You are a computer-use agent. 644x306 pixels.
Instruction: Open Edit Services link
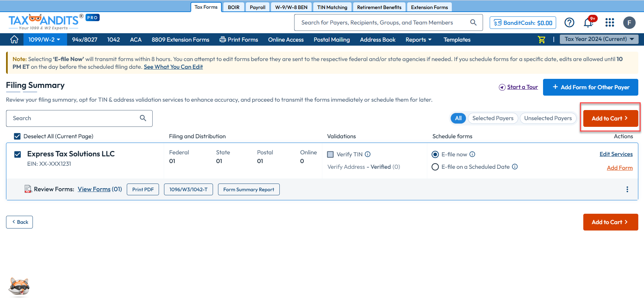coord(616,154)
